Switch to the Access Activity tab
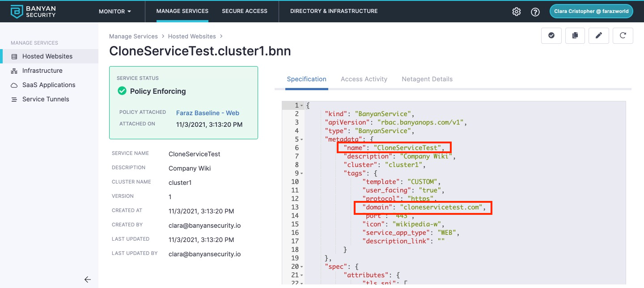This screenshot has height=288, width=644. (364, 79)
